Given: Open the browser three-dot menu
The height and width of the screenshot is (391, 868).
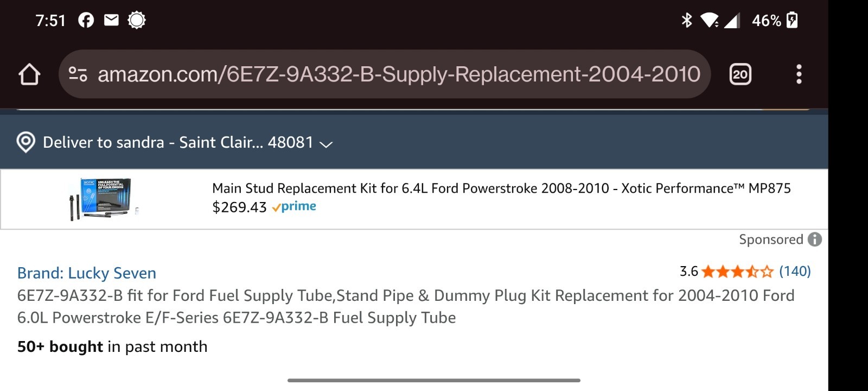Looking at the screenshot, I should (x=799, y=74).
